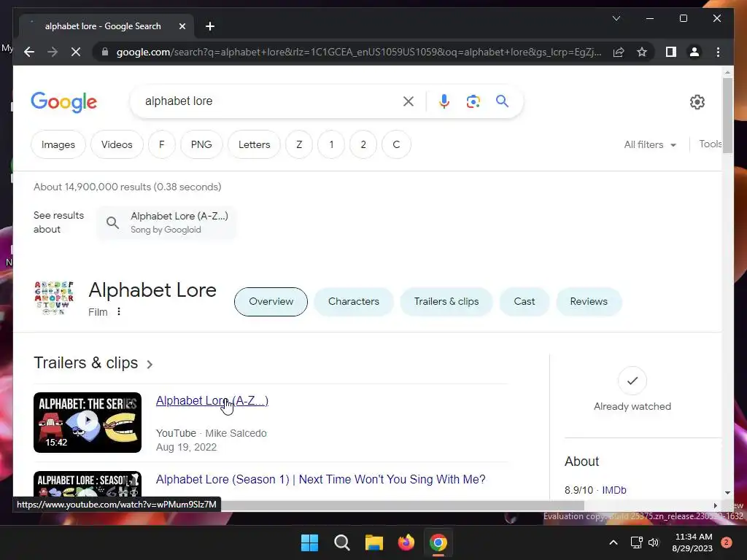Viewport: 747px width, 560px height.
Task: Open Chrome side panel icon
Action: (671, 52)
